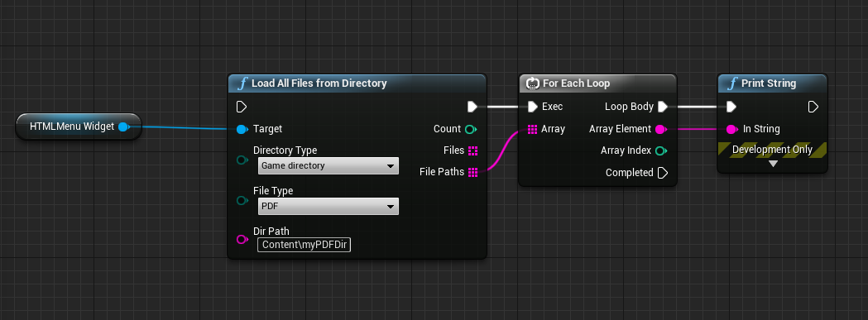This screenshot has width=868, height=320.
Task: Click the Development Only banner
Action: tap(772, 150)
